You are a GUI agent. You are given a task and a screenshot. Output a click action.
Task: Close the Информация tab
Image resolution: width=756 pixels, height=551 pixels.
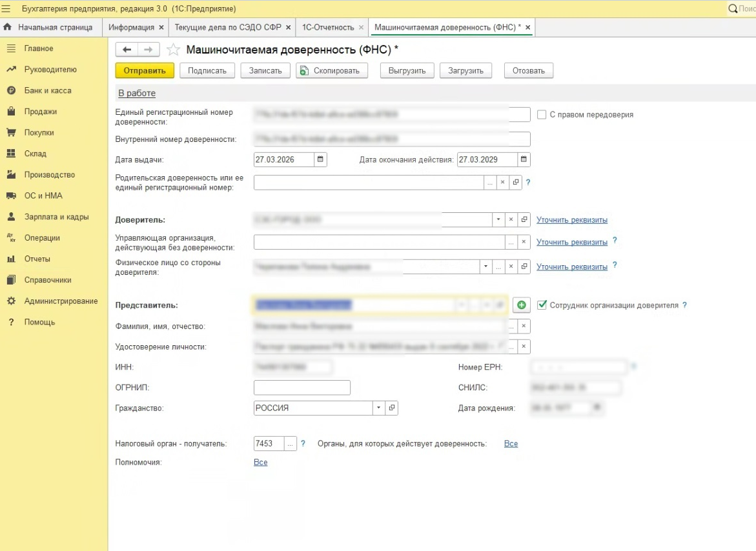pyautogui.click(x=161, y=28)
